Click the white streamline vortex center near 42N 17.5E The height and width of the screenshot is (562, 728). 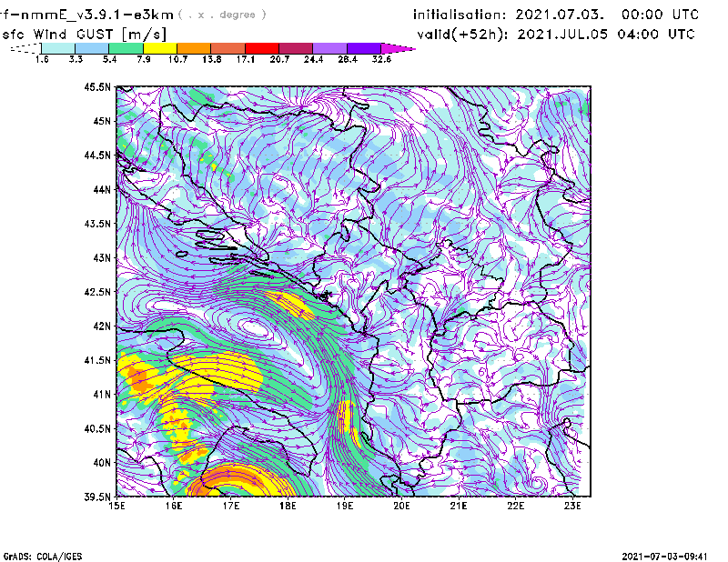point(255,327)
